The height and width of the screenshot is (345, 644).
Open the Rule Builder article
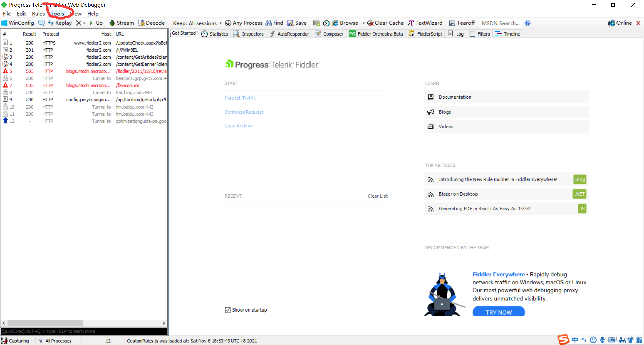[x=506, y=179]
